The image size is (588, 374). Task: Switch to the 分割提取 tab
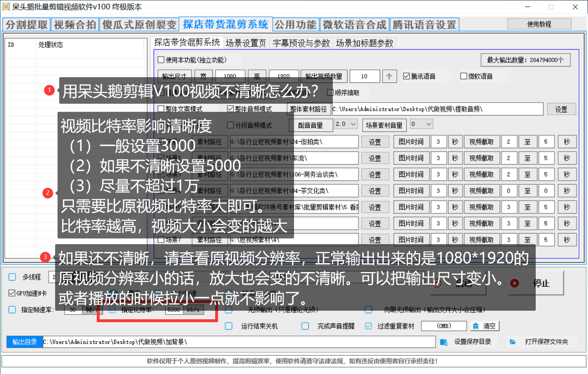(27, 24)
